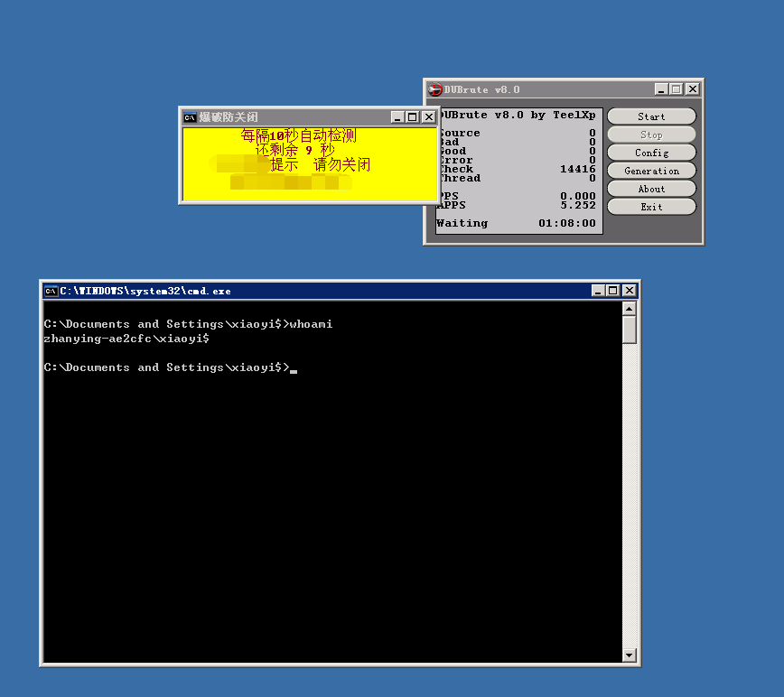Click the zhanying-ae2cfc\xiaoyi$ output line
The width and height of the screenshot is (784, 697).
[x=126, y=339]
